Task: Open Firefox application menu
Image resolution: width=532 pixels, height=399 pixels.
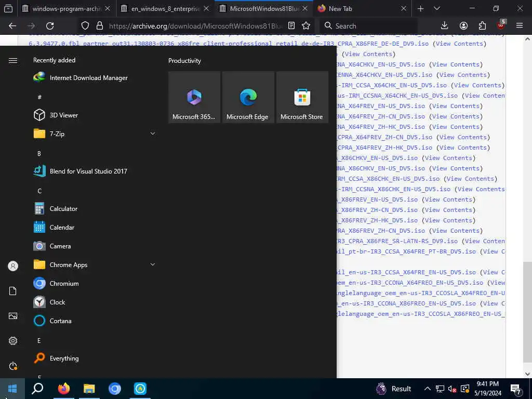Action: click(520, 26)
